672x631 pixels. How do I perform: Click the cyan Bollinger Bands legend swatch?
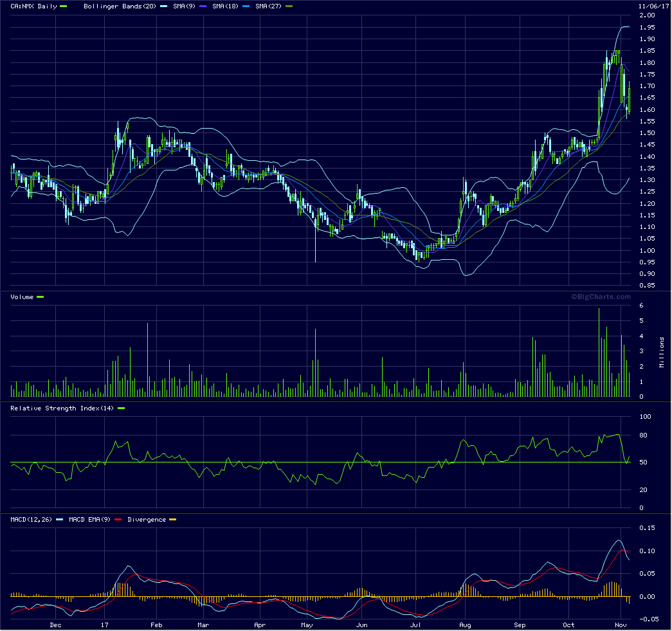click(163, 6)
